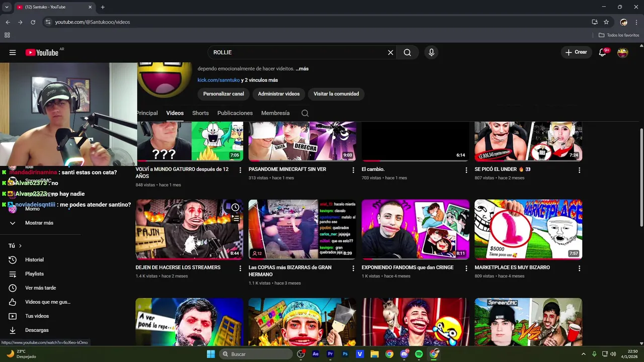
Task: Open Descargas in sidebar
Action: [37, 330]
